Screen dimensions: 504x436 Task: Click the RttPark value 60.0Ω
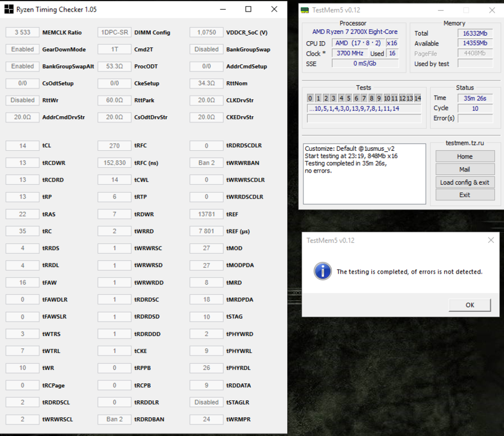point(114,101)
